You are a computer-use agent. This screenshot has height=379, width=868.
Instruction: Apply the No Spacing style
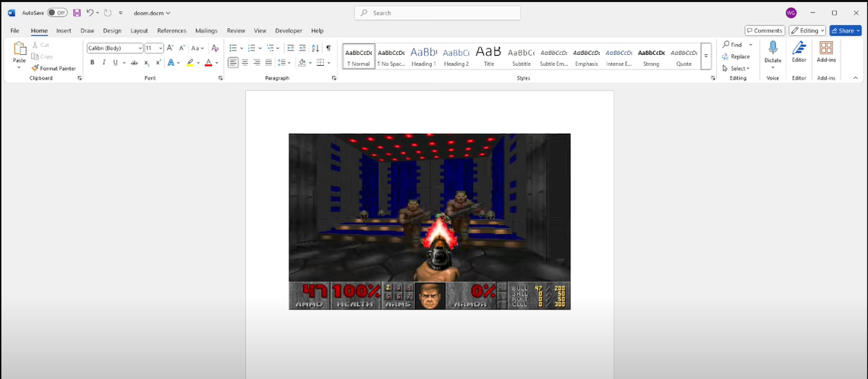pyautogui.click(x=391, y=56)
